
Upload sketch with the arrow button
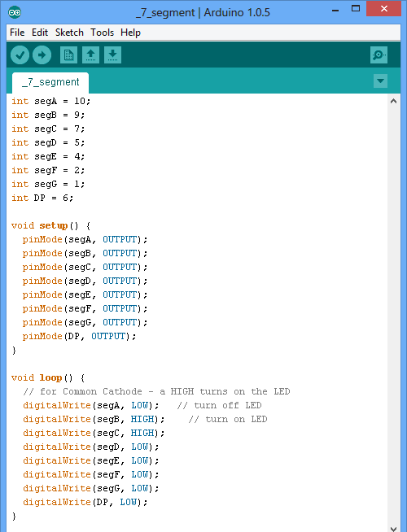pyautogui.click(x=42, y=55)
